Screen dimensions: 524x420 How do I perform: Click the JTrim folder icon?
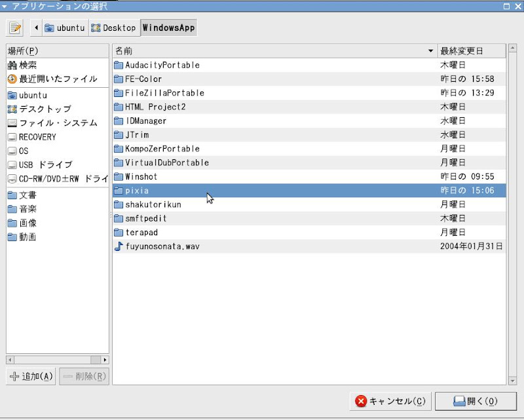click(119, 135)
